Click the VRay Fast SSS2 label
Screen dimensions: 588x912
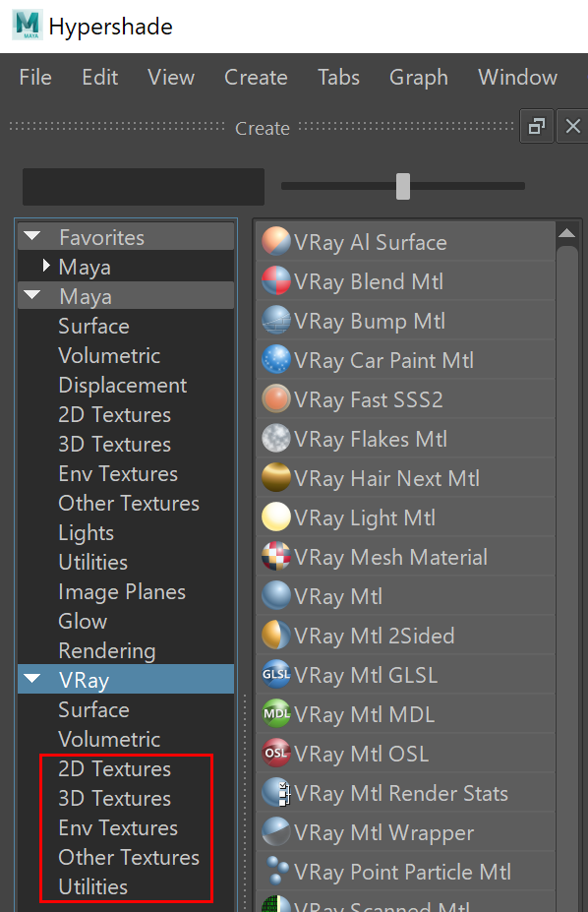click(369, 399)
